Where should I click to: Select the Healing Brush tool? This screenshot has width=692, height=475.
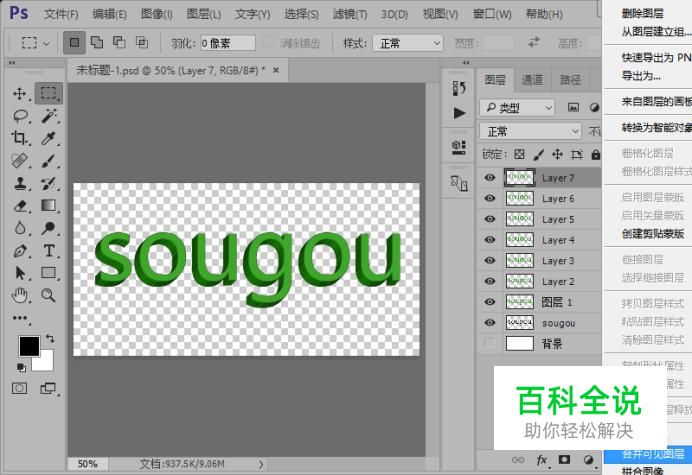19,161
